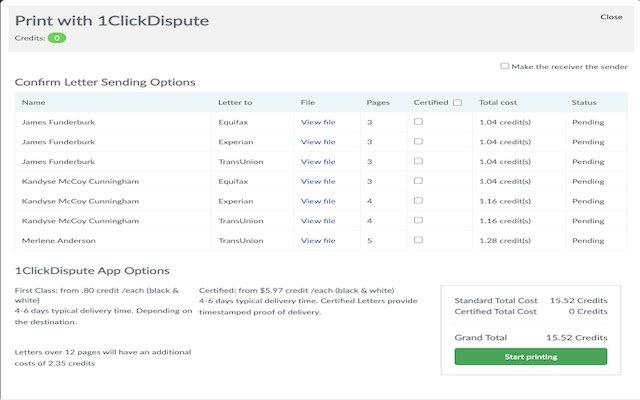Tick Certified for James Funderburk Experian letter
The image size is (640, 400).
[418, 141]
